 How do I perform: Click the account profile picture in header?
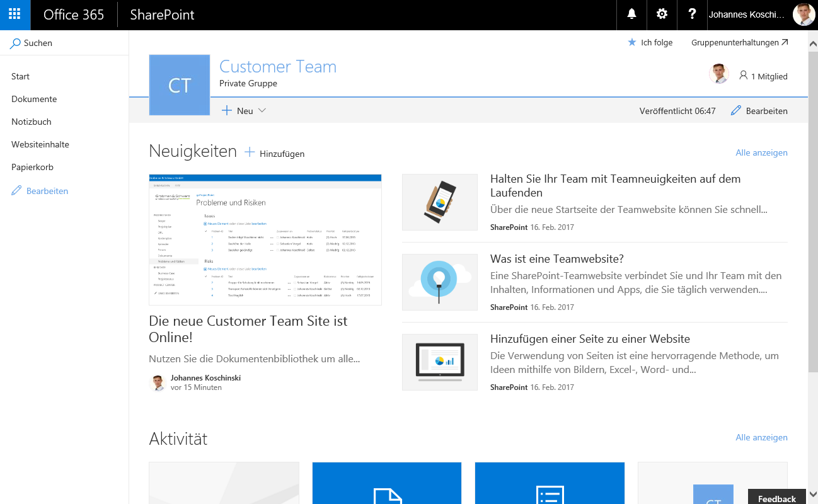(x=804, y=14)
